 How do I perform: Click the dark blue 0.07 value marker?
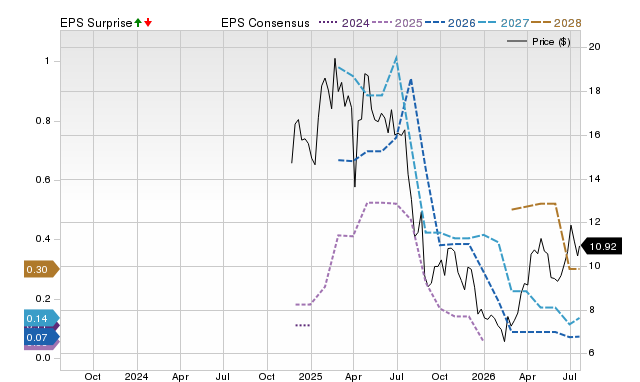coord(42,338)
